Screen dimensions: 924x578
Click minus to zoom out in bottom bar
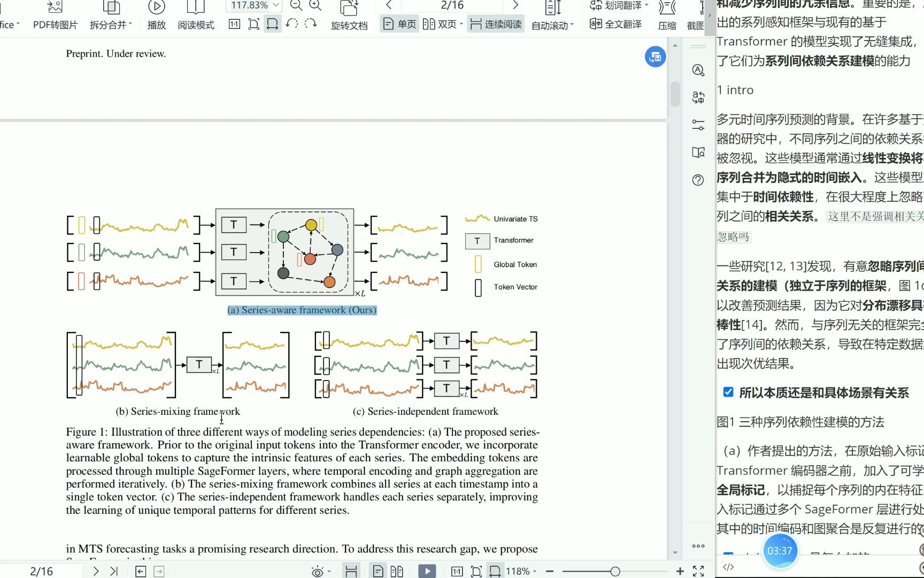tap(550, 571)
